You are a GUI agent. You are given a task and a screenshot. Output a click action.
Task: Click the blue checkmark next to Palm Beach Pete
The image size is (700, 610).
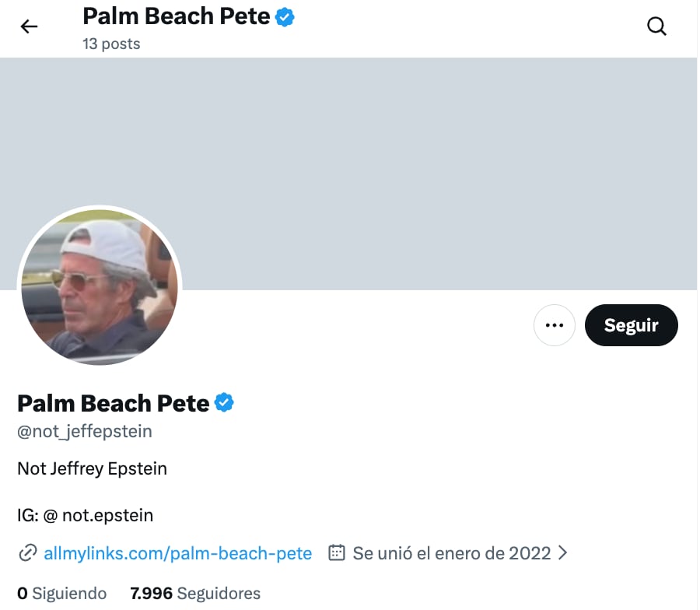(x=224, y=402)
